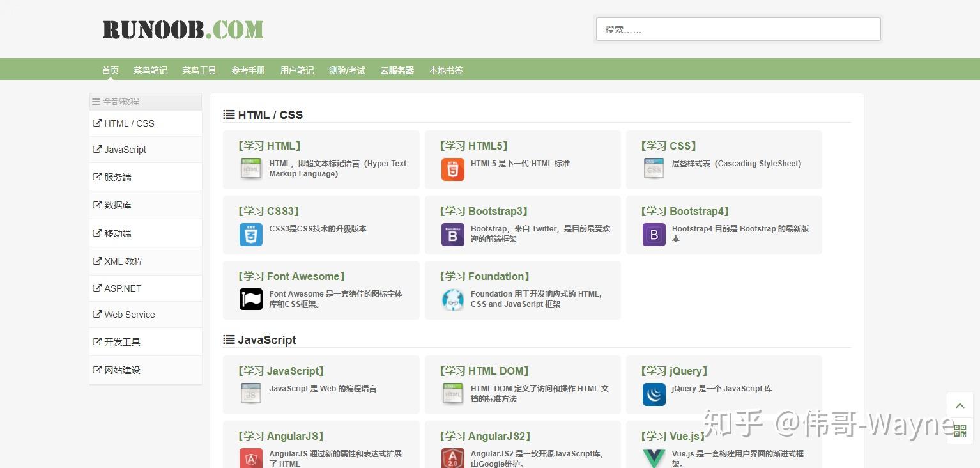
Task: Select HTML / CSS in sidebar
Action: pyautogui.click(x=146, y=123)
